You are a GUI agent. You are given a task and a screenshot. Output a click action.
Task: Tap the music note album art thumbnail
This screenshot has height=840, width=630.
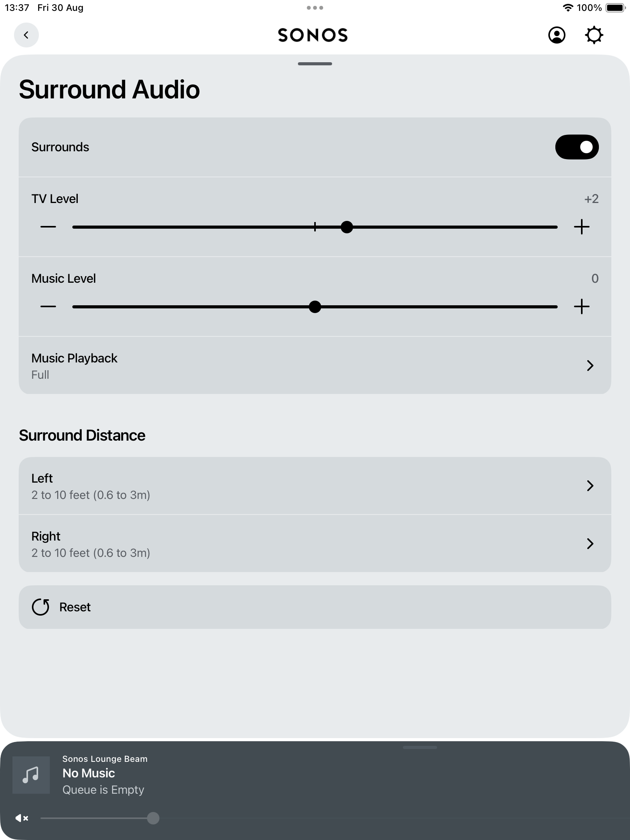click(31, 774)
